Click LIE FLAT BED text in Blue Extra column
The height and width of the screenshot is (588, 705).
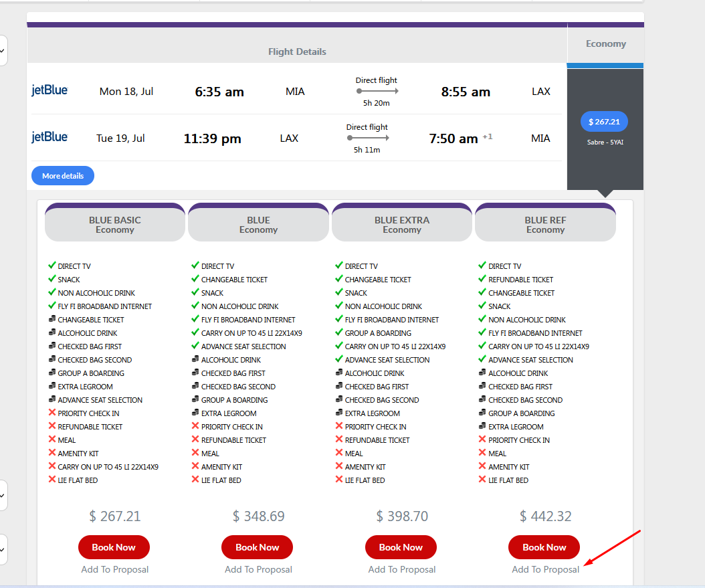click(x=365, y=480)
